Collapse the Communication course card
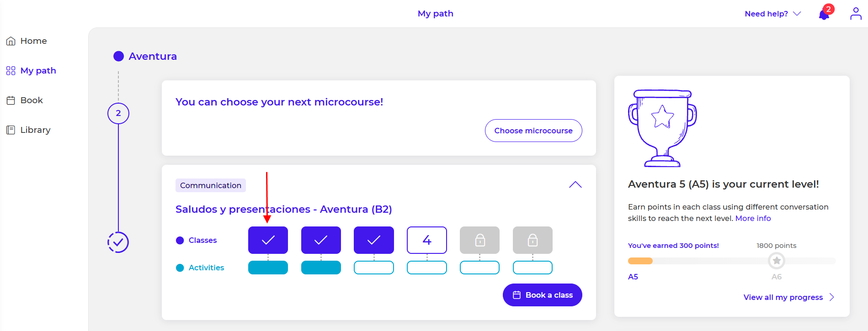The width and height of the screenshot is (868, 331). pyautogui.click(x=575, y=185)
